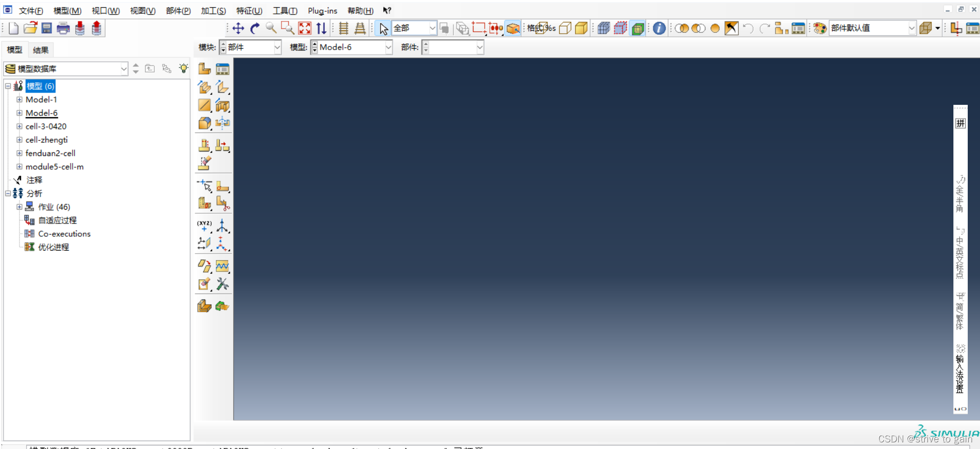Click the Create Datum Point tool
The width and height of the screenshot is (980, 449).
(x=204, y=226)
